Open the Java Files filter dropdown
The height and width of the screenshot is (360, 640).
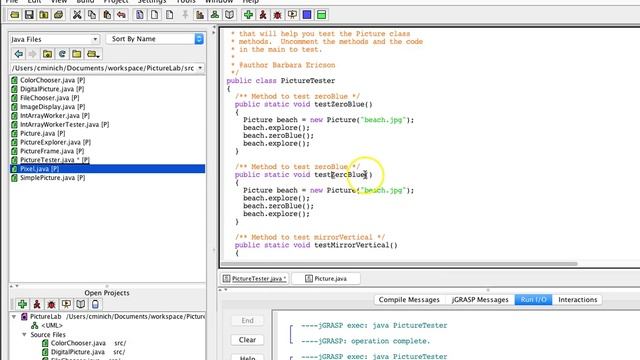pyautogui.click(x=54, y=39)
